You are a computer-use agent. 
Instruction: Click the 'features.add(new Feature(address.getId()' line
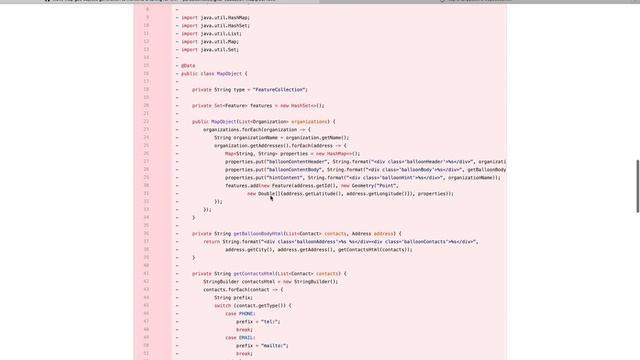click(312, 186)
